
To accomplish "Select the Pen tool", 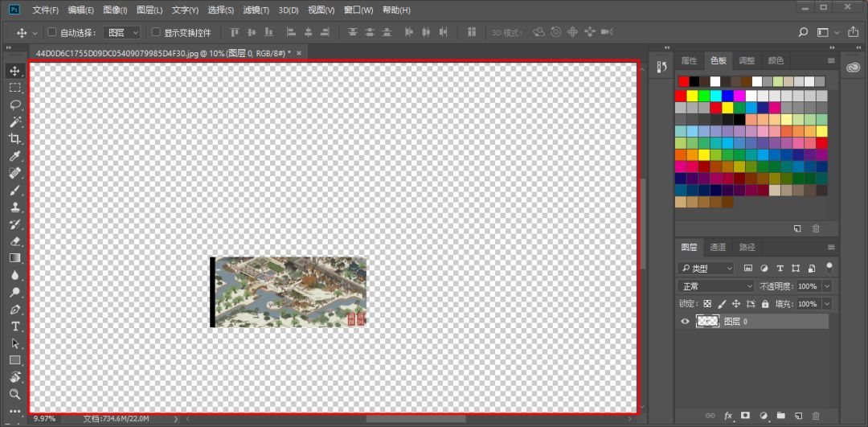I will [x=15, y=309].
